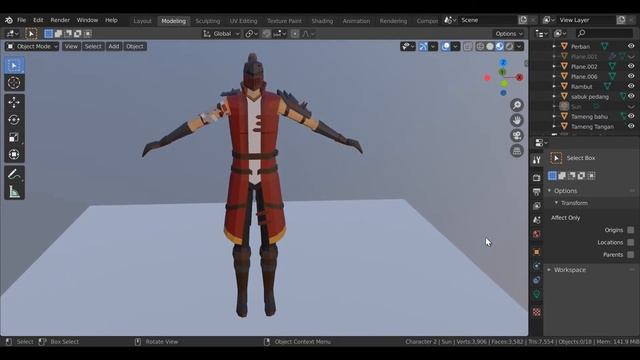The height and width of the screenshot is (360, 640).
Task: Open the overlays dropdown arrow
Action: 456,47
